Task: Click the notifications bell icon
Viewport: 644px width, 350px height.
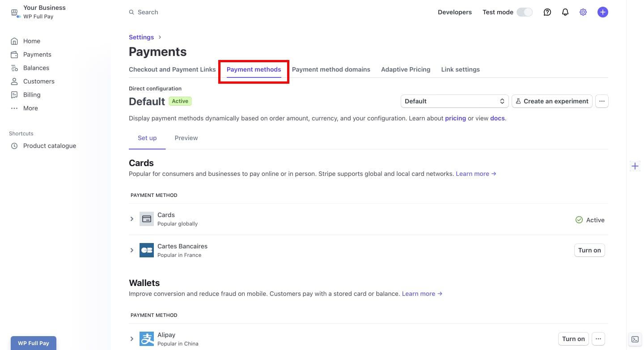Action: tap(565, 12)
